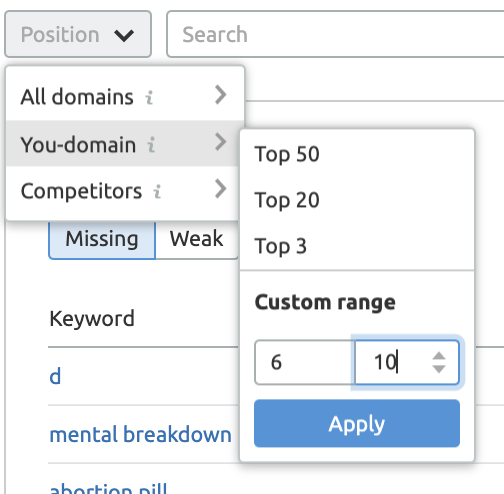Screen dimensions: 504x494
Task: Click the info icon beside Competitors
Action: pyautogui.click(x=157, y=192)
